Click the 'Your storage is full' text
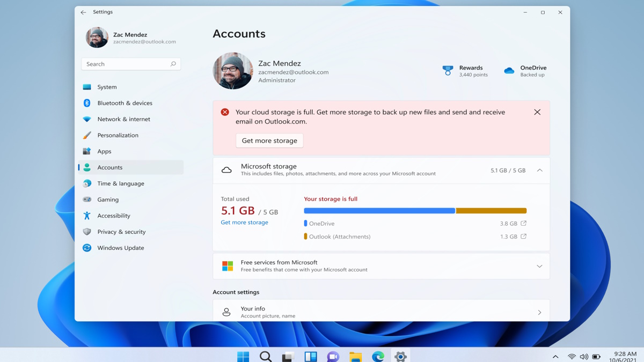This screenshot has width=644, height=362. pos(331,199)
